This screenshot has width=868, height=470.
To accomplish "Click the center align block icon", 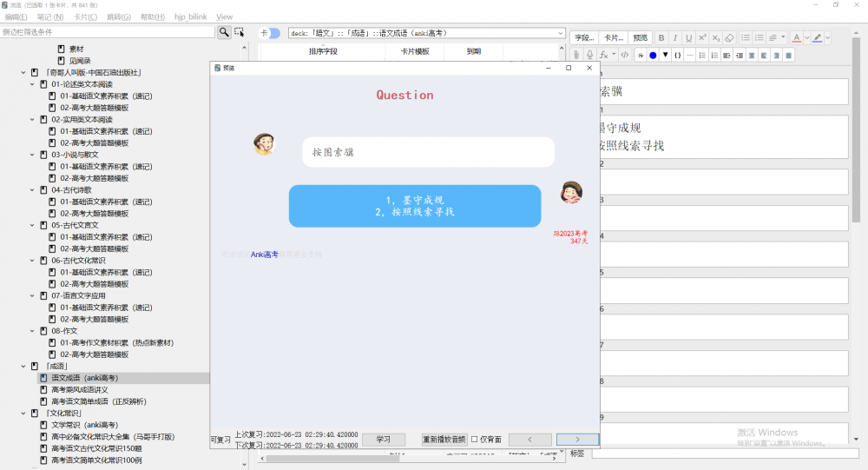I will [752, 55].
